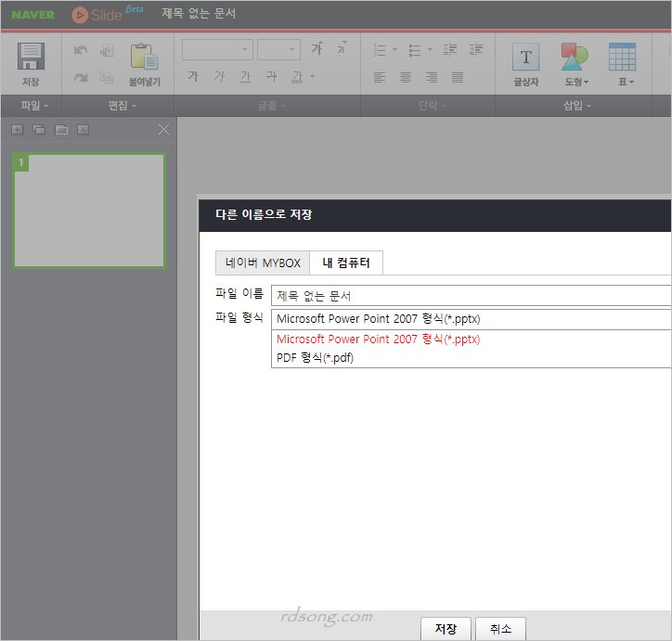Click the 표 table insert icon

coord(622,58)
